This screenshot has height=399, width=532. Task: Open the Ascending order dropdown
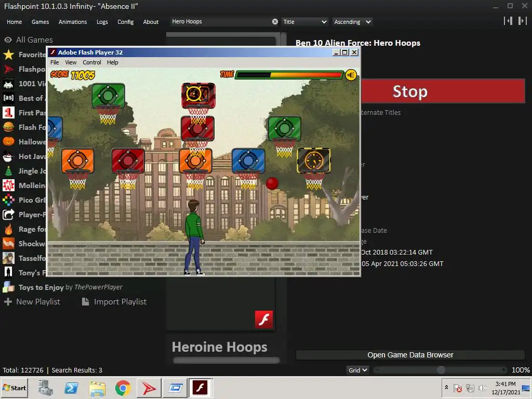click(352, 22)
